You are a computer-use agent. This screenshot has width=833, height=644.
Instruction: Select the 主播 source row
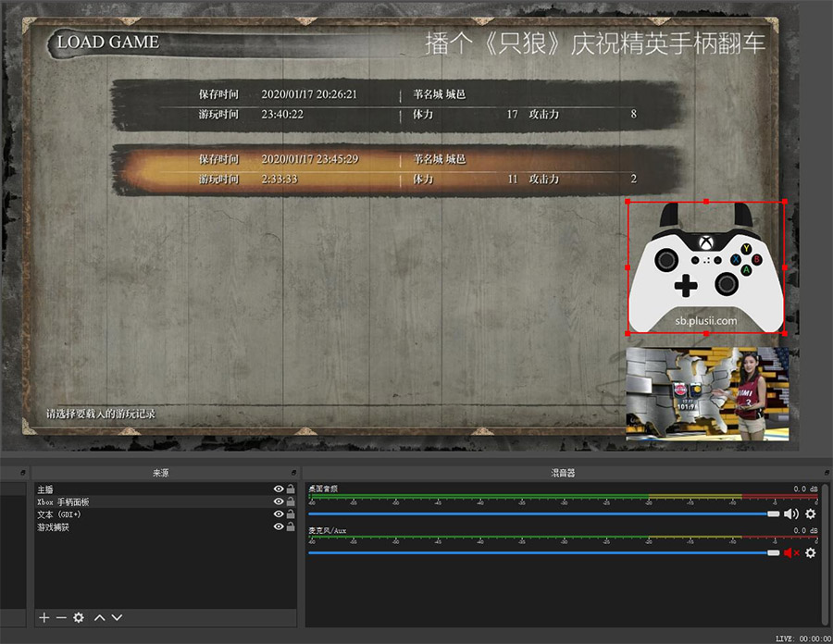tap(166, 489)
